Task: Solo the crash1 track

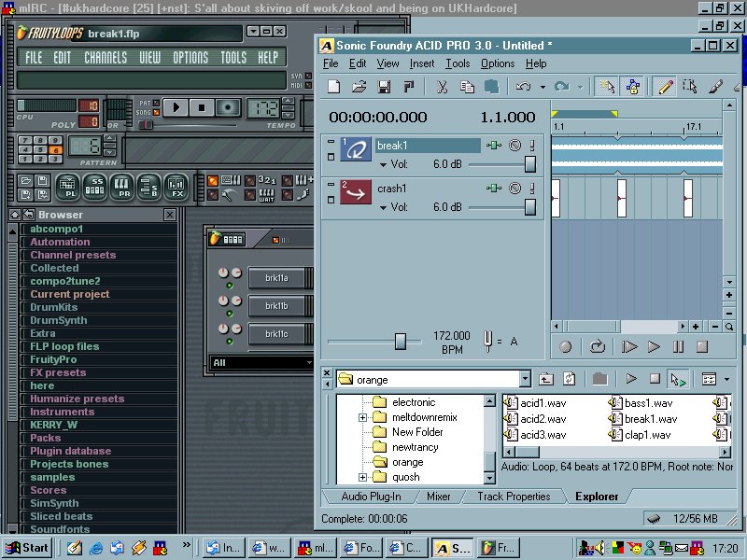Action: pyautogui.click(x=532, y=189)
